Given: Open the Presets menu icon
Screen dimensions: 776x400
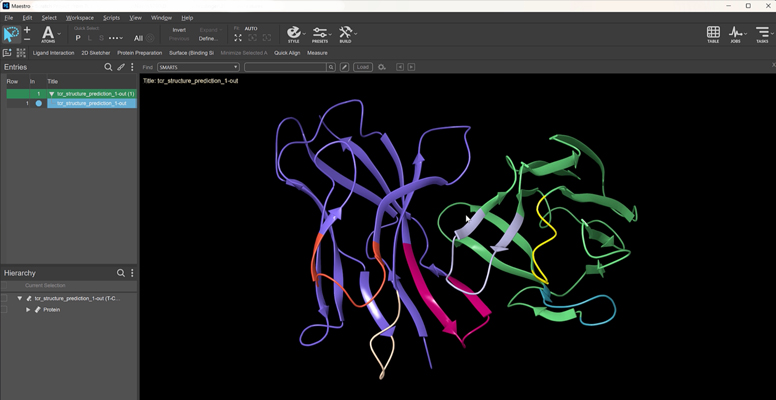Looking at the screenshot, I should pos(320,35).
